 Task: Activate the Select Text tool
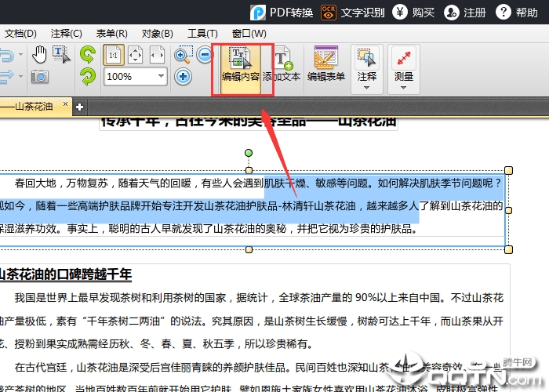60,55
